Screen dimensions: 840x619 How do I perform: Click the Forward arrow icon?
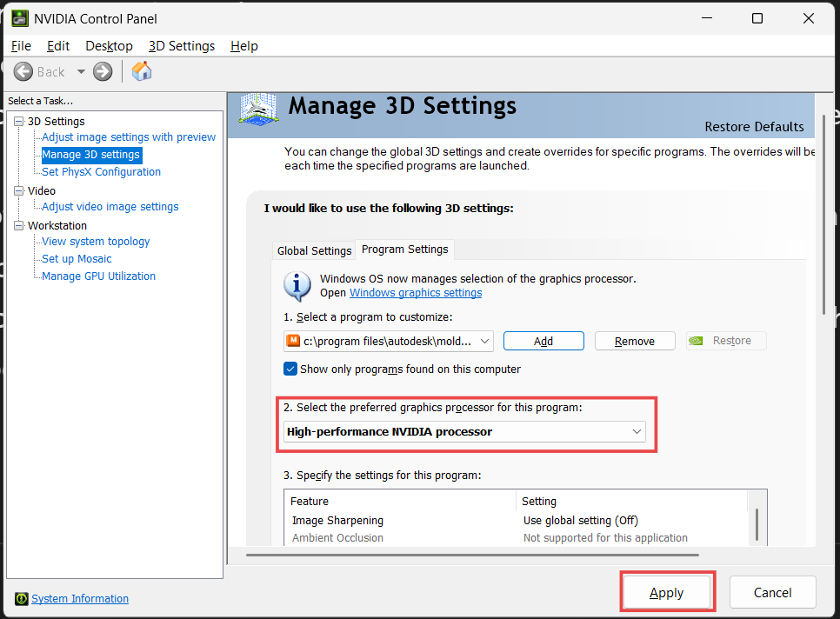(103, 72)
